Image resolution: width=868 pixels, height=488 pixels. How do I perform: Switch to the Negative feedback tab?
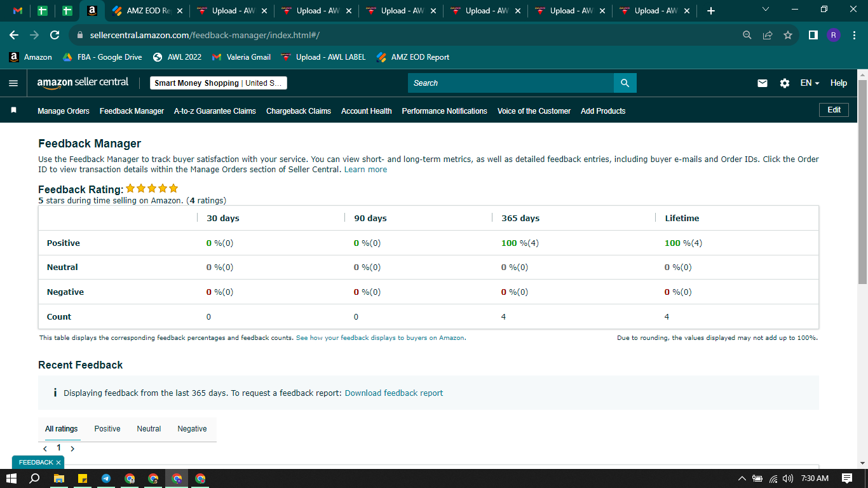[192, 429]
